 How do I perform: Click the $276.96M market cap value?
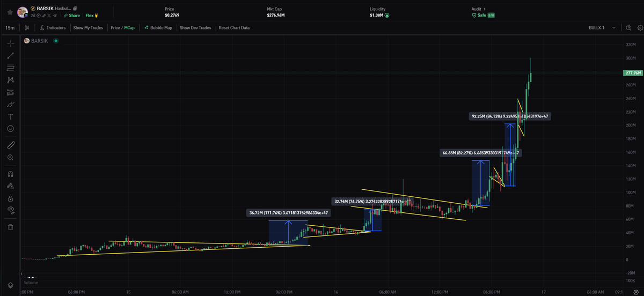point(275,16)
